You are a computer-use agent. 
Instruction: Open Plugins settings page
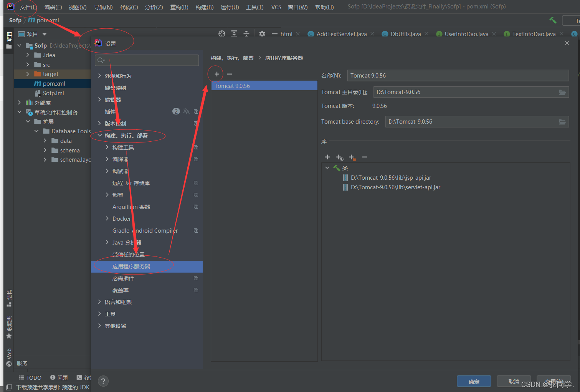(110, 111)
